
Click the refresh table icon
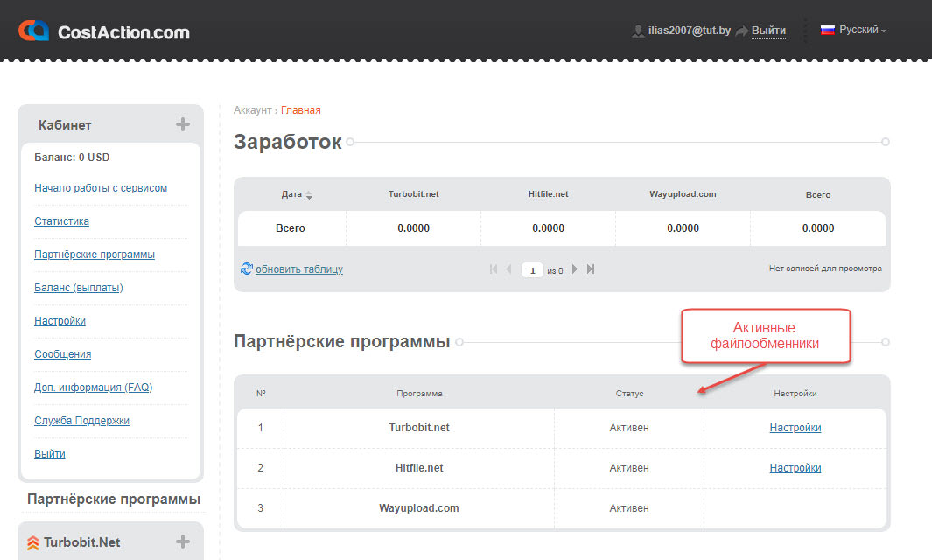(x=247, y=269)
